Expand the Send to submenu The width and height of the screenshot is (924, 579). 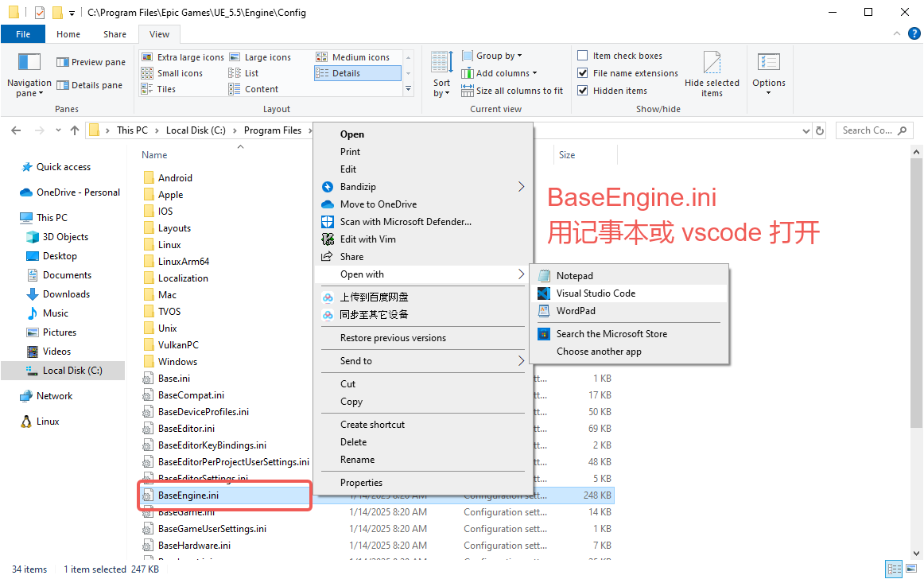pyautogui.click(x=423, y=361)
